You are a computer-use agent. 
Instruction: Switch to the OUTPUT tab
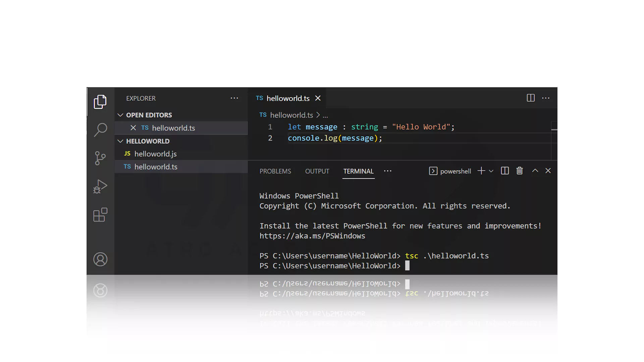tap(317, 171)
